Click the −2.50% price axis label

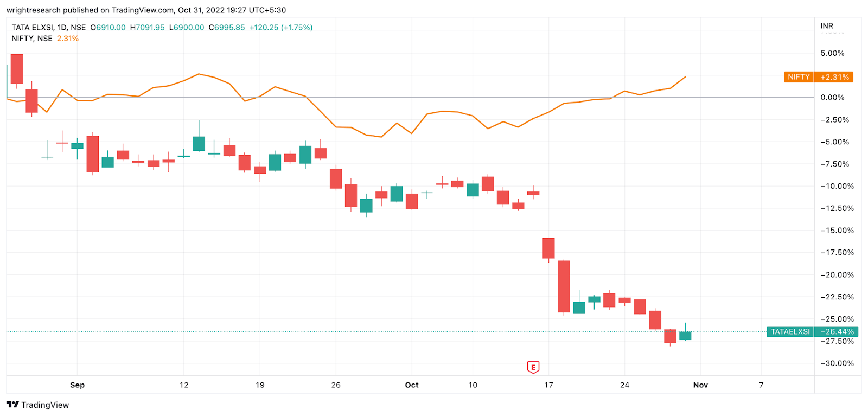[x=834, y=120]
